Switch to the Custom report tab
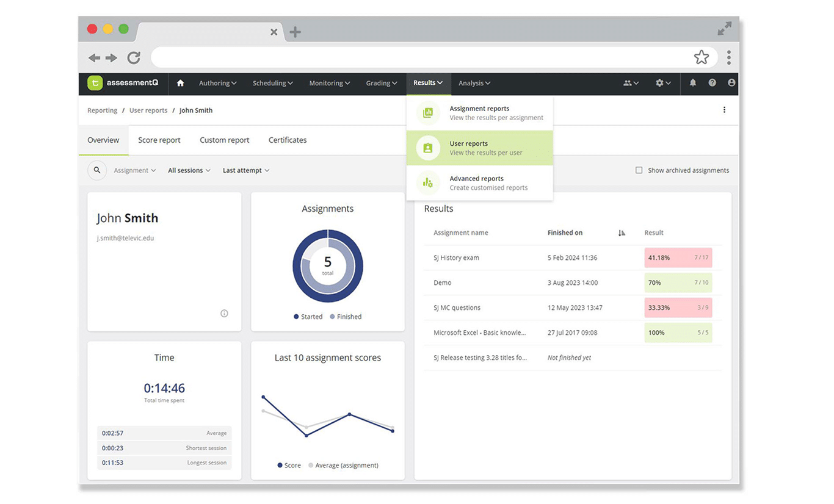 click(225, 140)
